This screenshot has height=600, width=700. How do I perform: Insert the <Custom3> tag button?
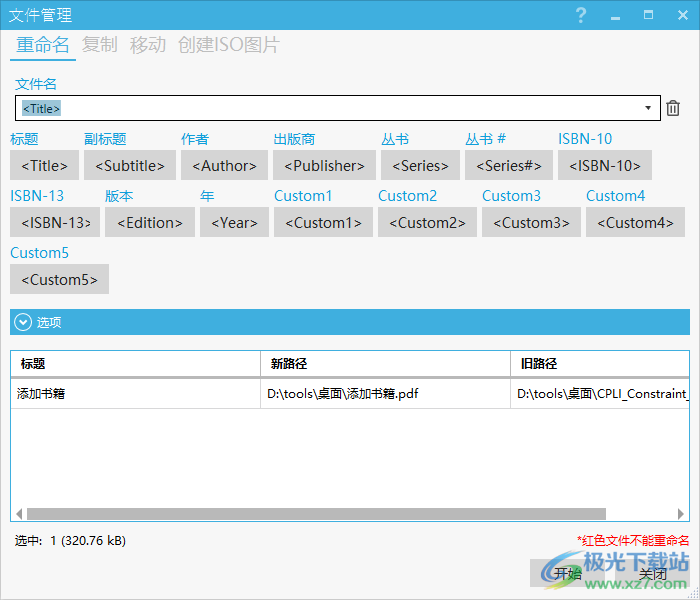pyautogui.click(x=531, y=222)
